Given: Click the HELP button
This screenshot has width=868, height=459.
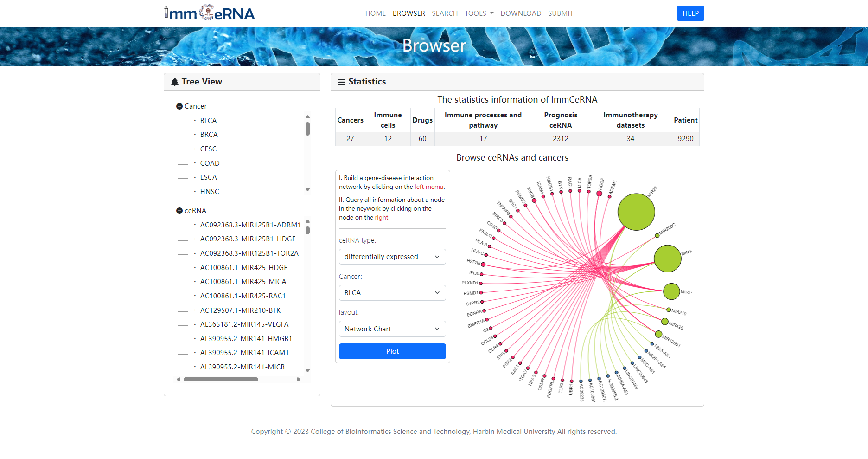Looking at the screenshot, I should click(x=690, y=13).
